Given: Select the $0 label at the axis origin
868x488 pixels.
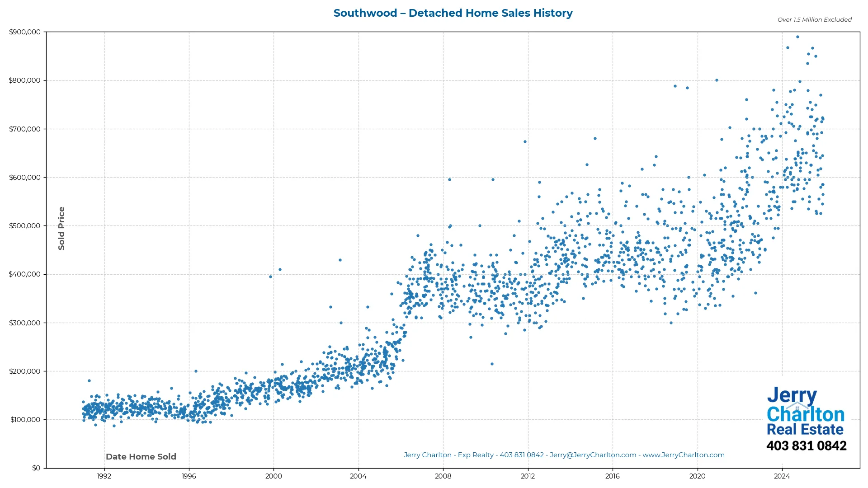Looking at the screenshot, I should [35, 468].
